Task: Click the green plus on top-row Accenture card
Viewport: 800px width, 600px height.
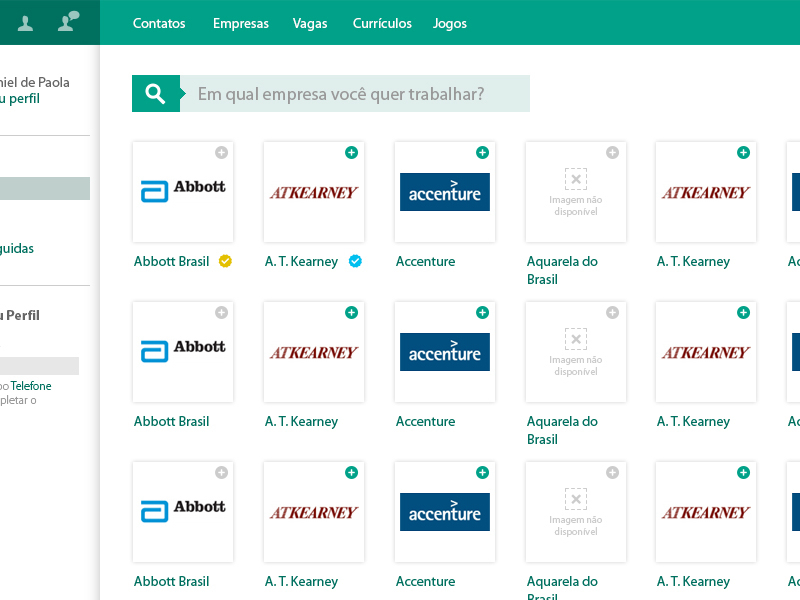Action: click(482, 153)
